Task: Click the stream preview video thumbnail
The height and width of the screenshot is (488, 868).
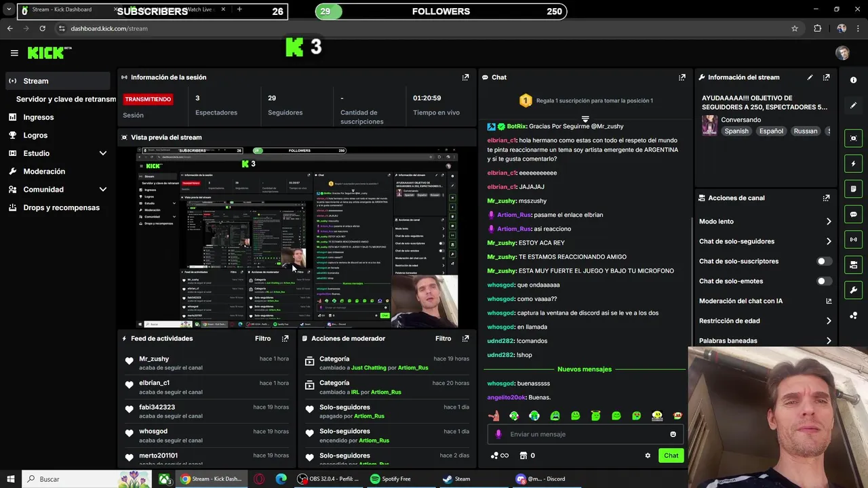Action: coord(297,237)
